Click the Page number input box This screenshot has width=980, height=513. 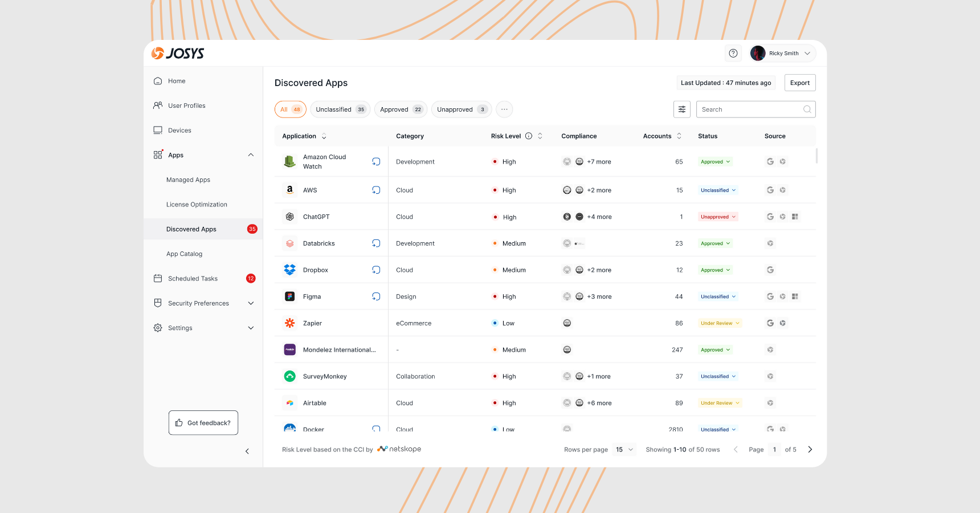tap(774, 450)
